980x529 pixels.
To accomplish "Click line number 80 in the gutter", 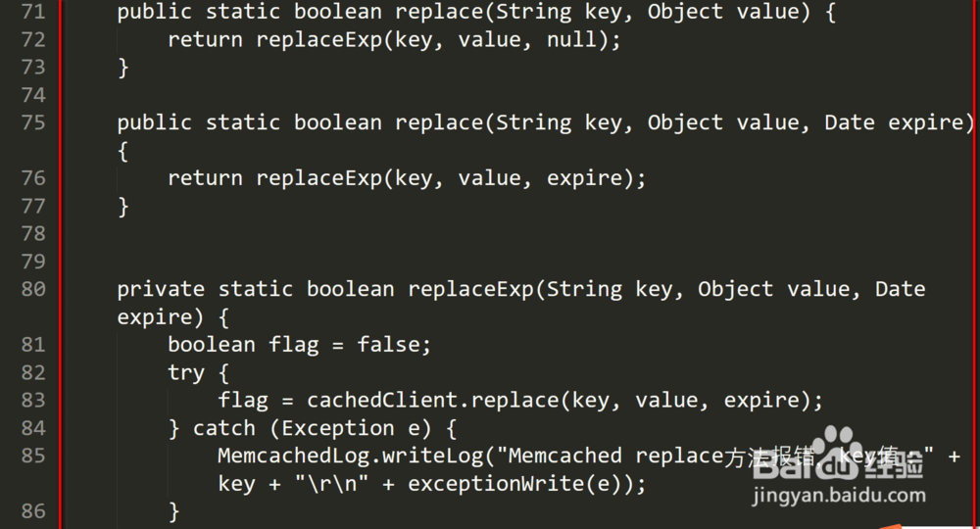I will tap(32, 289).
